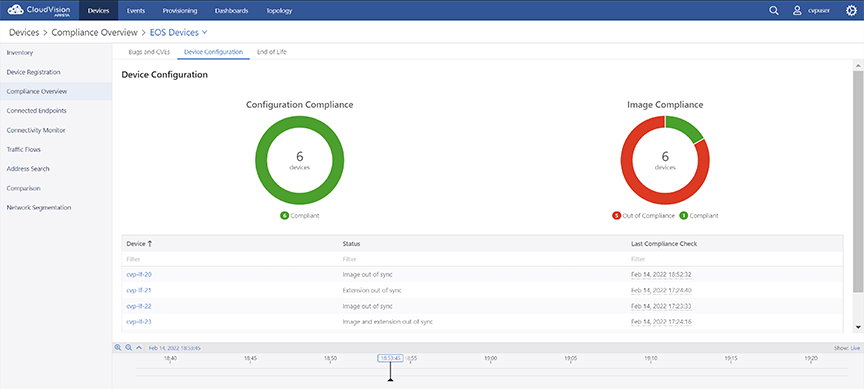Toggle the Configuration Compliance Compliant legend
The width and height of the screenshot is (864, 389).
300,216
